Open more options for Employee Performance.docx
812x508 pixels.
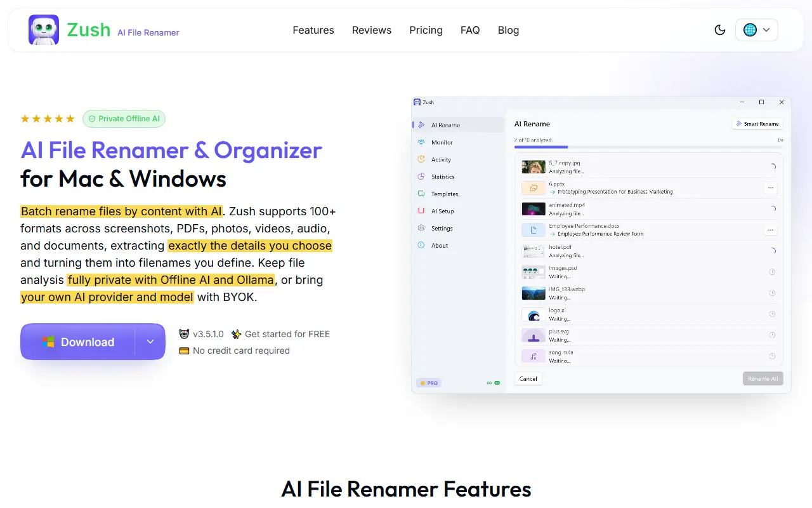click(x=771, y=230)
